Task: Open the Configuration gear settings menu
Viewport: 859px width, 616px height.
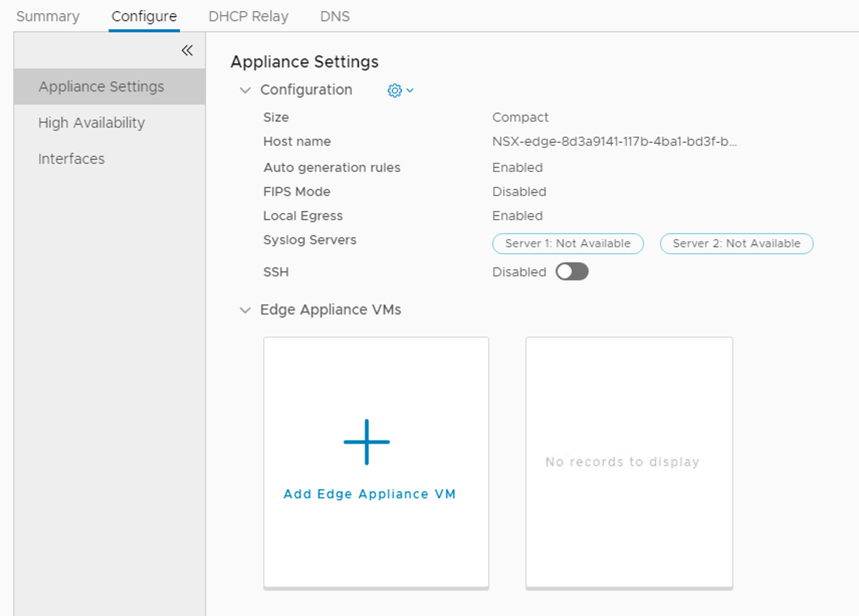Action: [395, 90]
